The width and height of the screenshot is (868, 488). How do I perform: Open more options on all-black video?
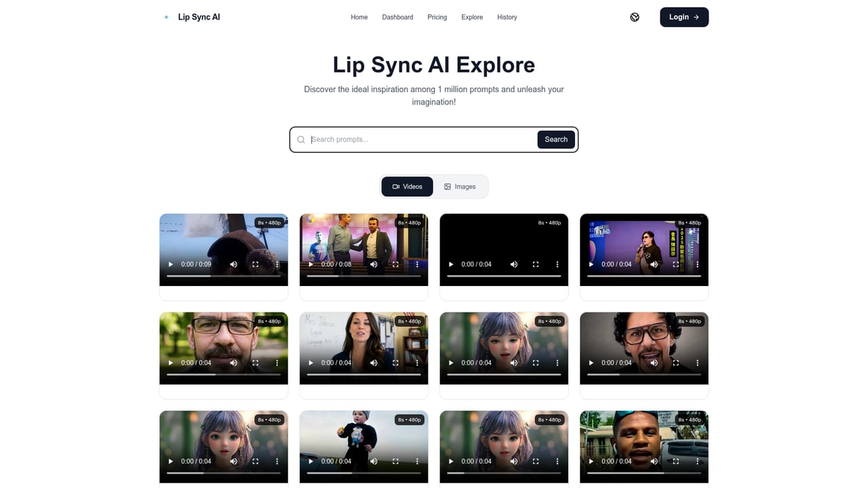[x=557, y=264]
